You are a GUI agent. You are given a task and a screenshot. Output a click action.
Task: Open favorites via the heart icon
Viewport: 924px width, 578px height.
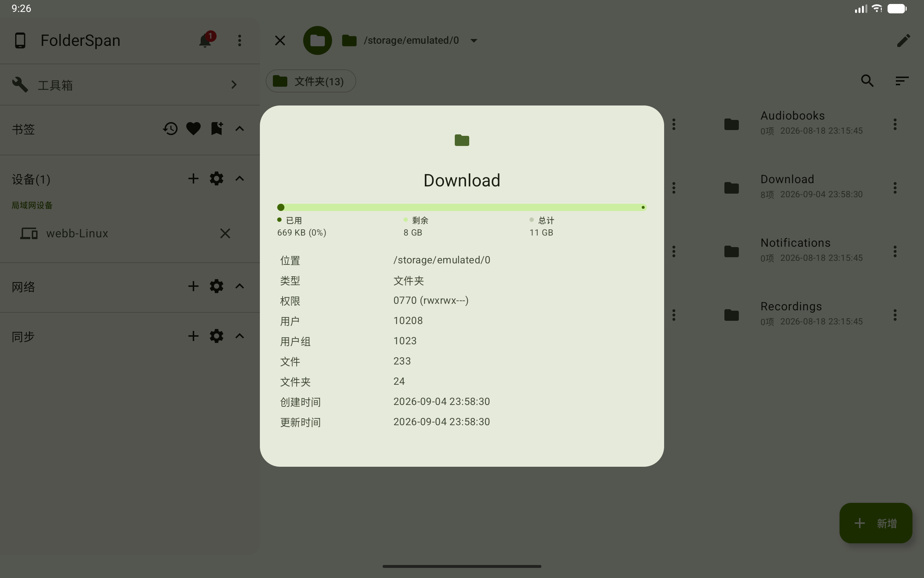193,129
